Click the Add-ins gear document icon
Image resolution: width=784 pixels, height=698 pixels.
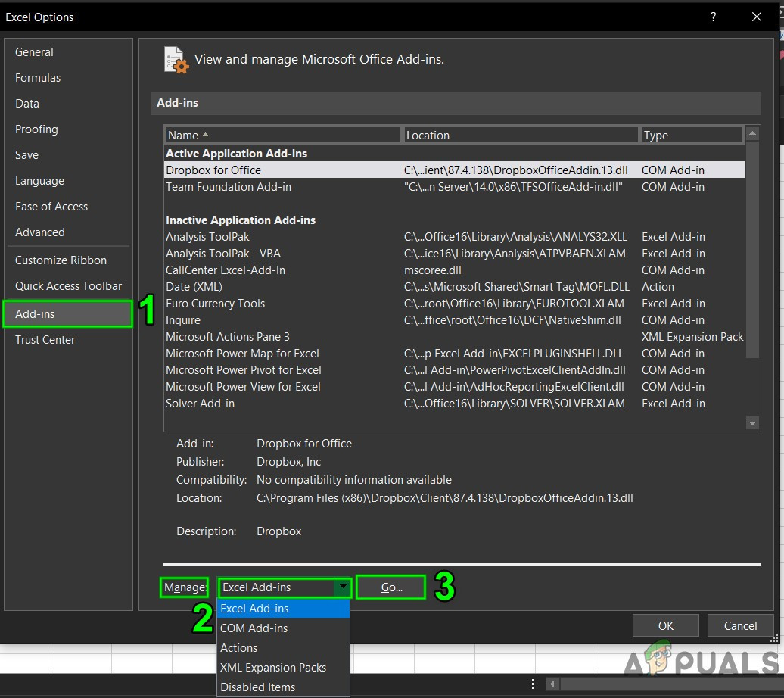pyautogui.click(x=176, y=60)
